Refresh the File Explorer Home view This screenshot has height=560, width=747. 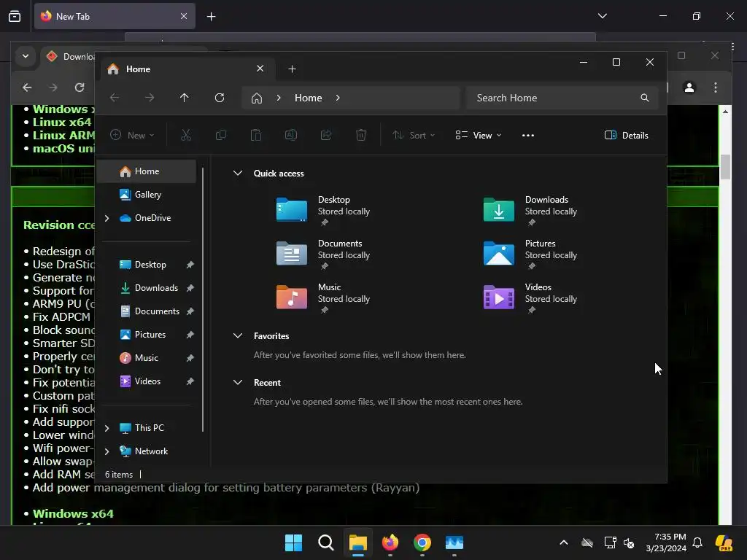point(220,98)
